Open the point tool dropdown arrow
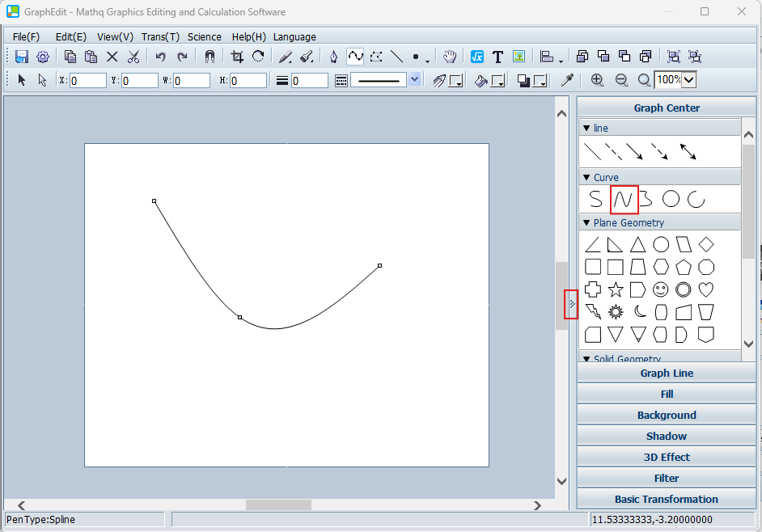The image size is (762, 532). click(x=427, y=61)
